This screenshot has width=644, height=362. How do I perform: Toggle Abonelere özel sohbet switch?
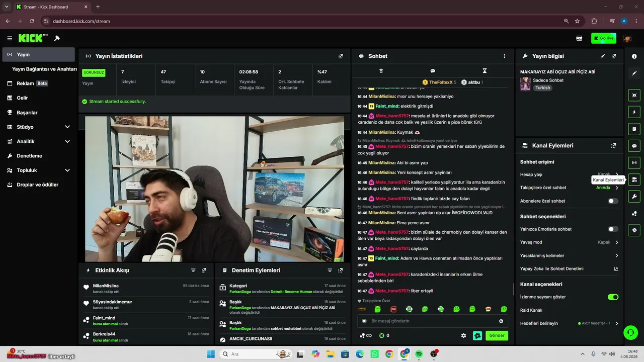point(613,201)
